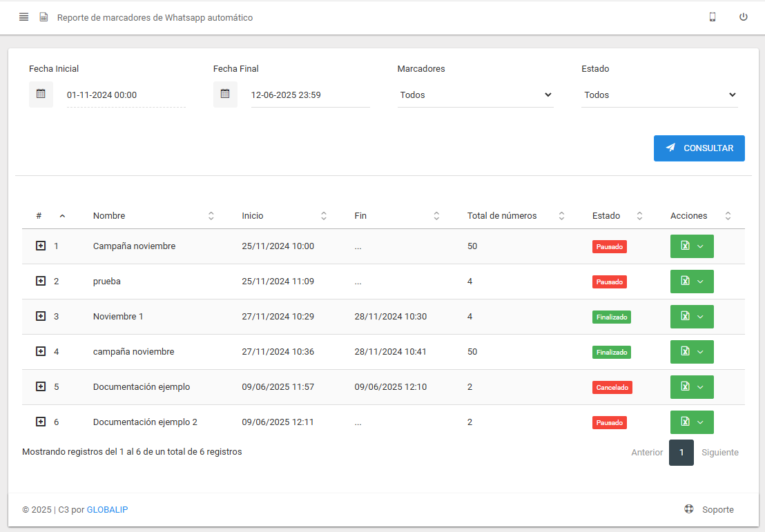This screenshot has width=765, height=532.
Task: Click the end date 28/11/2024 10:41
Action: 390,352
